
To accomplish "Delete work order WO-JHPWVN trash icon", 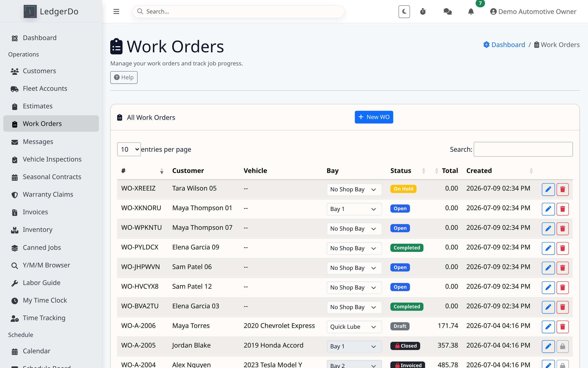I will coord(562,268).
